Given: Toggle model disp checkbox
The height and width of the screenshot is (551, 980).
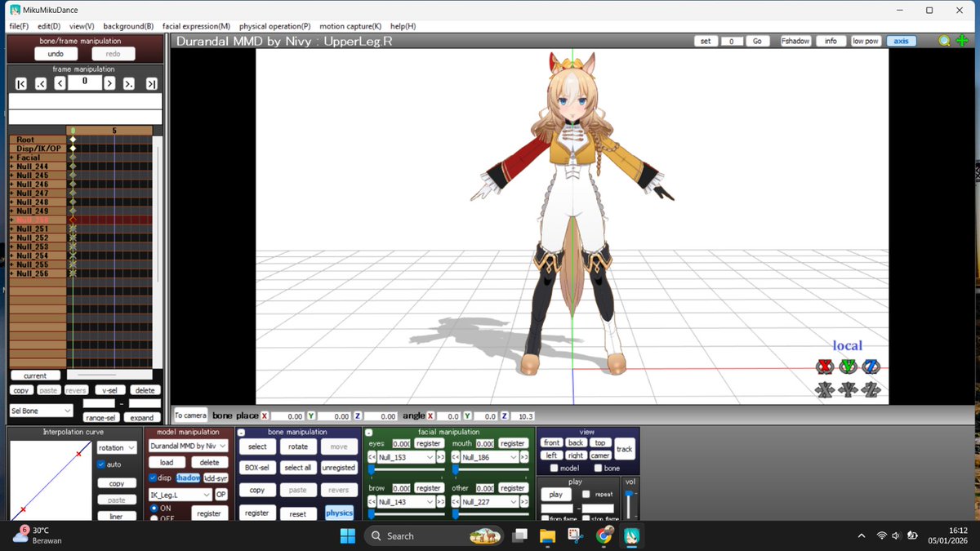Looking at the screenshot, I should pos(153,478).
